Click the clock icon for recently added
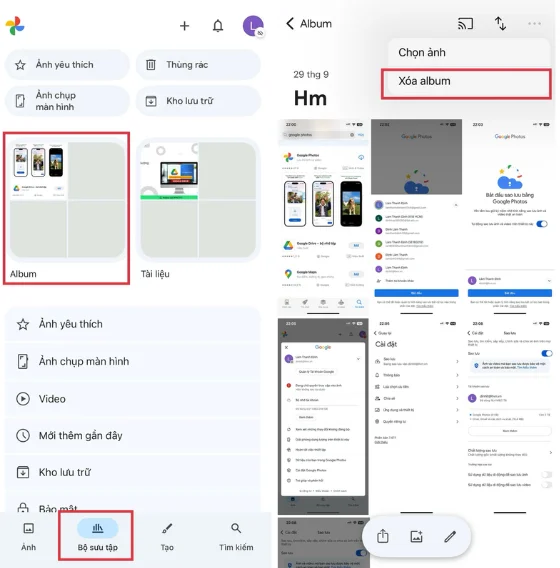Screen dimensions: 560x568 click(23, 435)
